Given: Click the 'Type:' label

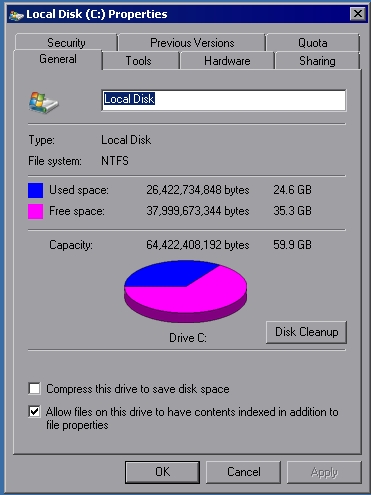Looking at the screenshot, I should [41, 140].
